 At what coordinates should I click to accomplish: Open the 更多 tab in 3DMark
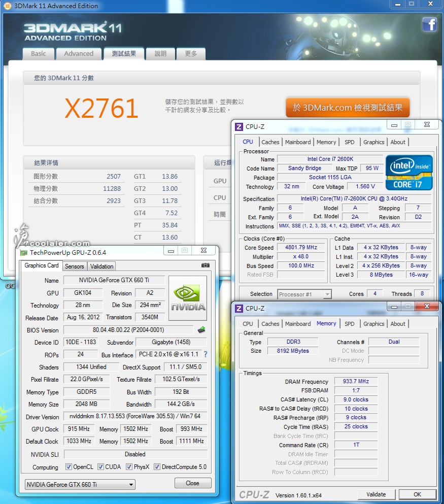click(x=191, y=54)
